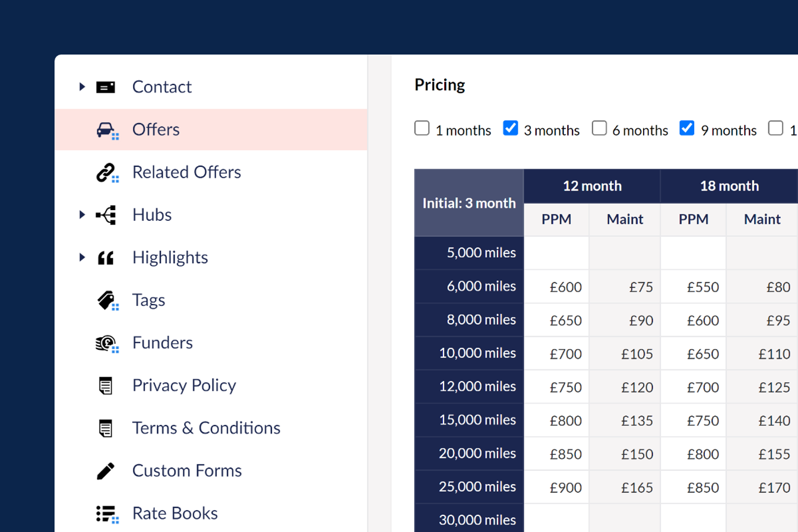This screenshot has width=798, height=532.
Task: Click the 18 month PPM cell for 5,000 miles
Action: click(693, 254)
